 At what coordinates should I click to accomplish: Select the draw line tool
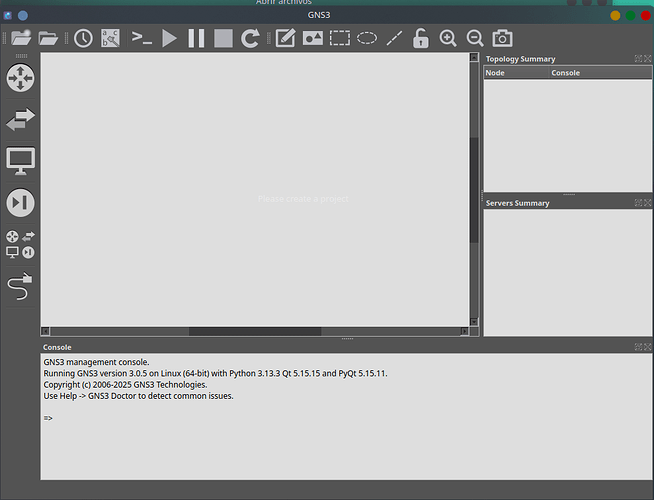pyautogui.click(x=395, y=38)
